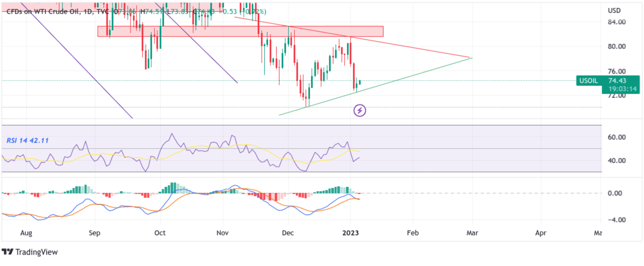Click the Aug label on time axis
This screenshot has height=266, width=644.
pos(26,233)
